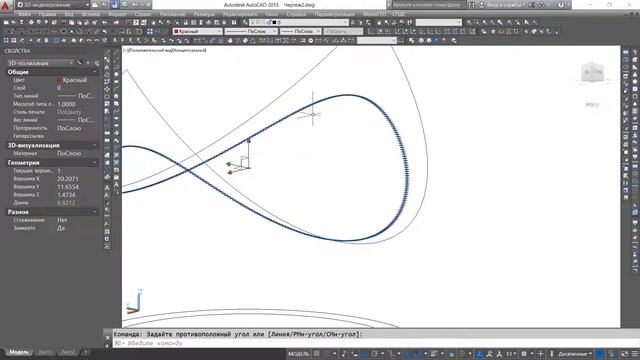Collapse the Общие properties section

(x=94, y=72)
